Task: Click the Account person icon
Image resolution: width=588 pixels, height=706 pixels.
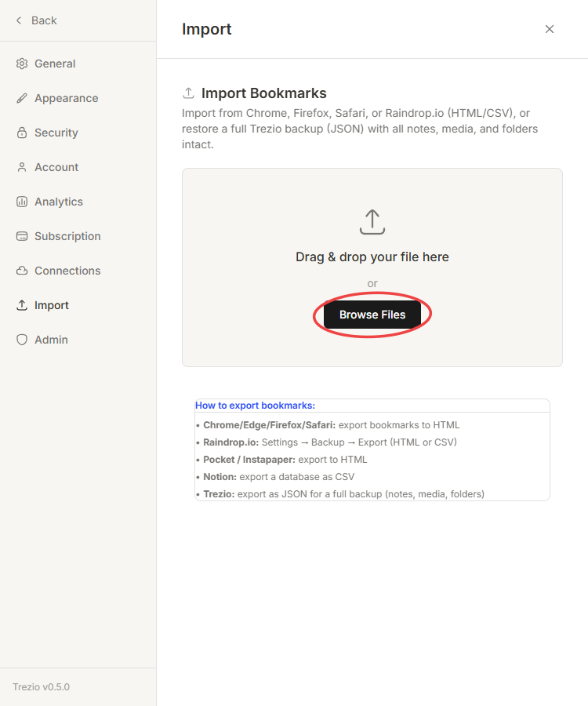Action: [22, 167]
